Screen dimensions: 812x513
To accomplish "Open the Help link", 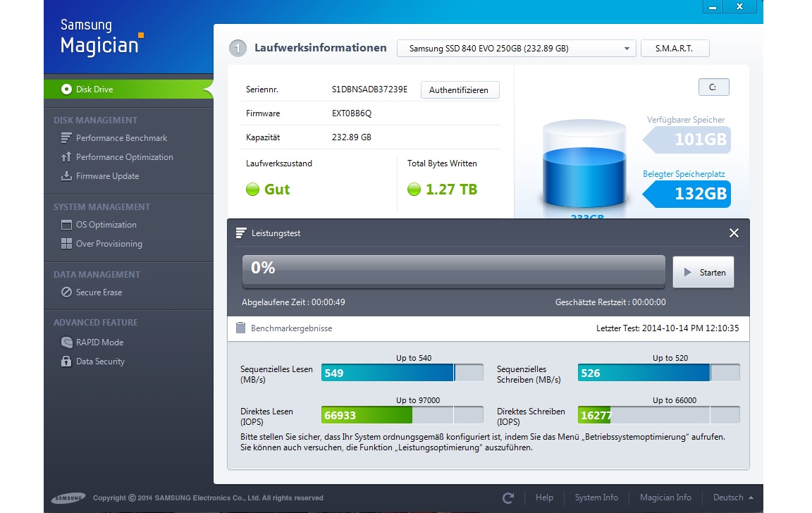I will click(544, 497).
